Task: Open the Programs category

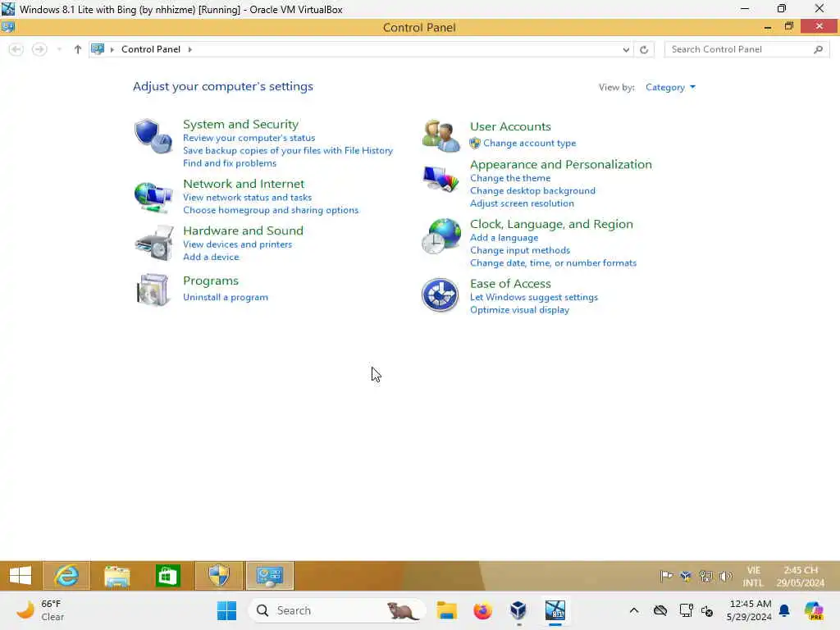Action: [x=211, y=281]
